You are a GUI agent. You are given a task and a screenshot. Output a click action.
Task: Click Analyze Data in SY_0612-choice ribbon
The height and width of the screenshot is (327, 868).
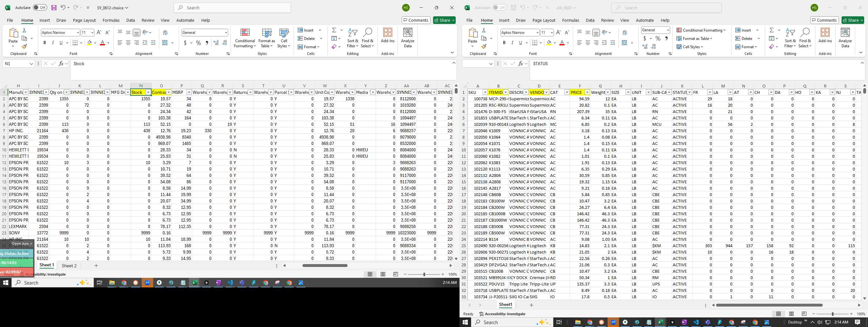(x=408, y=38)
